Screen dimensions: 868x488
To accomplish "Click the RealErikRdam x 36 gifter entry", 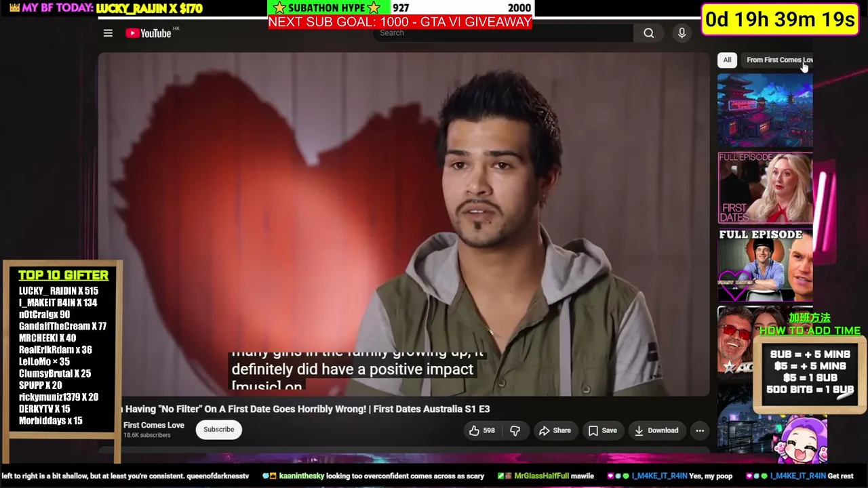I will click(x=55, y=350).
